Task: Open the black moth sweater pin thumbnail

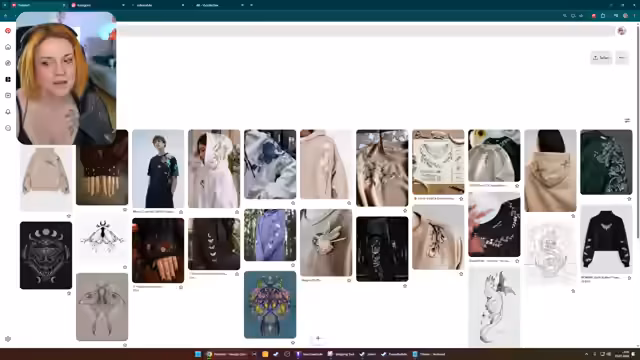Action: [x=606, y=240]
